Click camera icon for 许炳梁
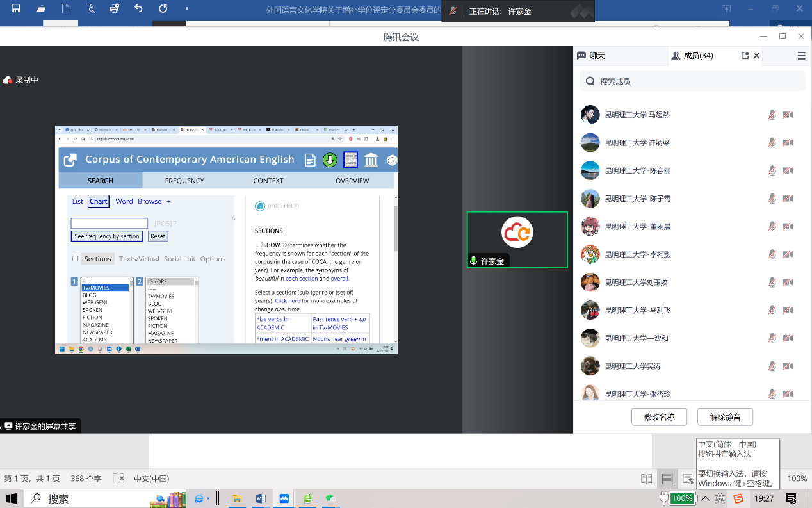Viewport: 812px width, 508px height. pos(788,143)
